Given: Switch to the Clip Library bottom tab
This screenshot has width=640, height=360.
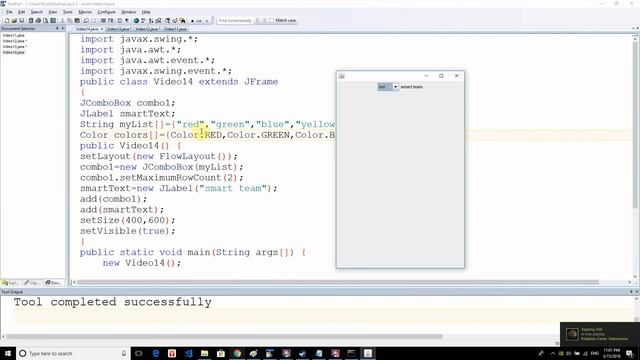Looking at the screenshot, I should (x=32, y=282).
